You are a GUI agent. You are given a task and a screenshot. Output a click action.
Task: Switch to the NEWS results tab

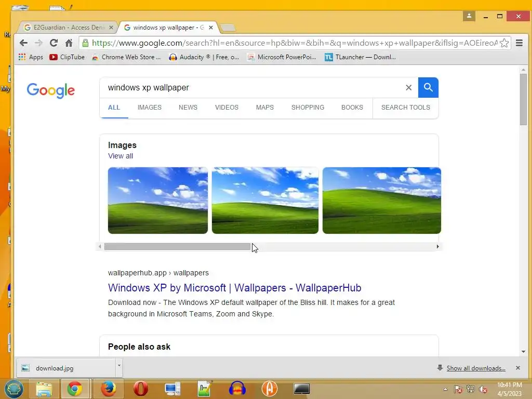188,108
